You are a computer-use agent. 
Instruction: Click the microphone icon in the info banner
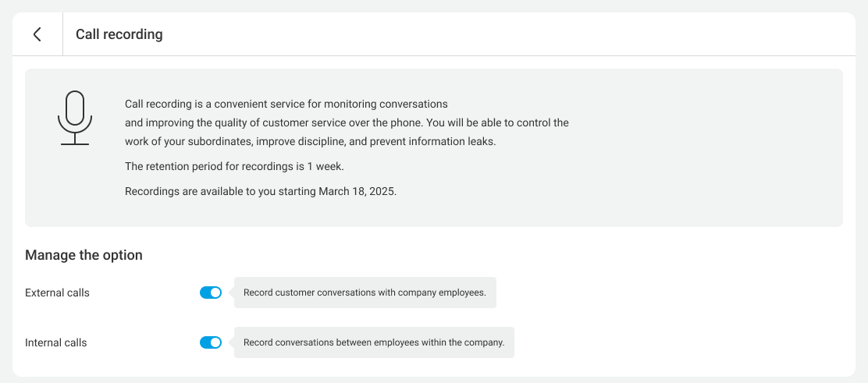pyautogui.click(x=75, y=118)
